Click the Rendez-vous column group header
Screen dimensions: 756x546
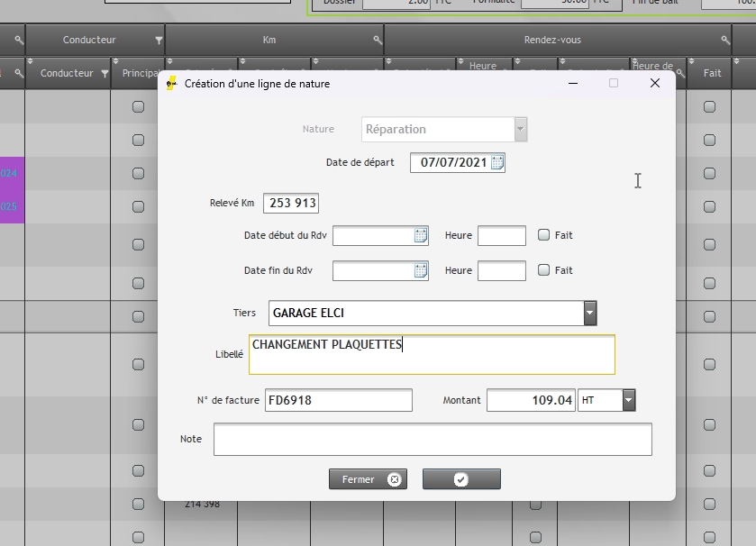click(551, 41)
